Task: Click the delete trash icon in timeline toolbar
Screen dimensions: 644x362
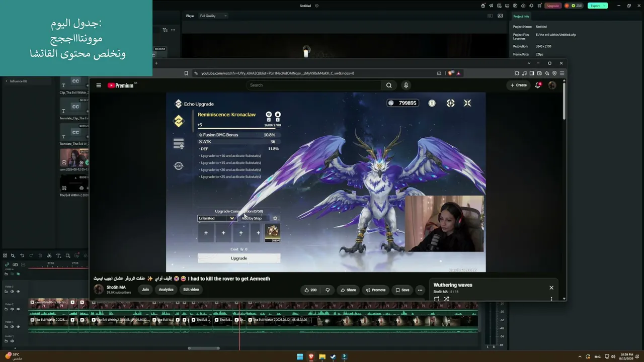Action: 40,256
